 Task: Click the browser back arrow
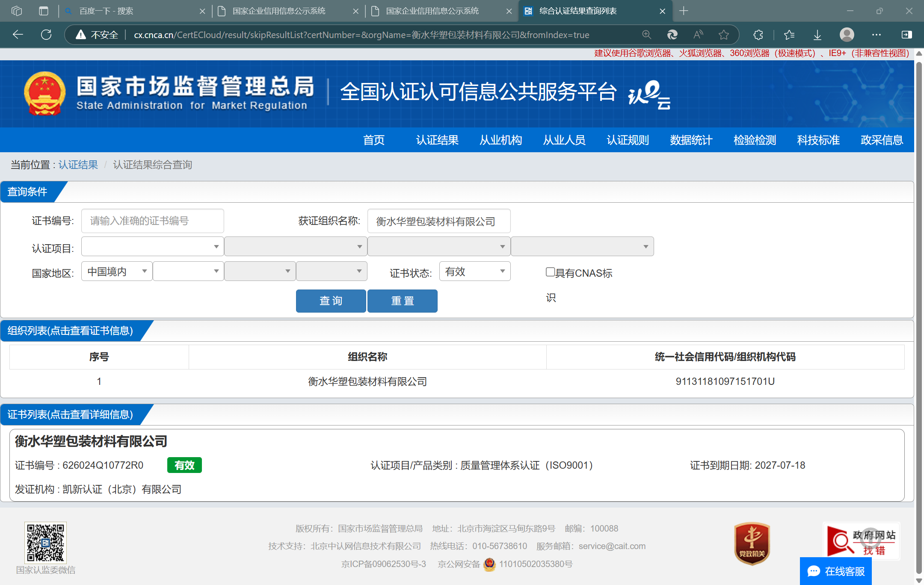(x=18, y=35)
